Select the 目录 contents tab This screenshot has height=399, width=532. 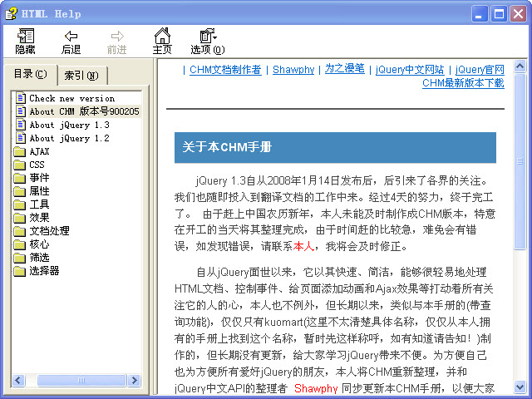click(x=30, y=74)
